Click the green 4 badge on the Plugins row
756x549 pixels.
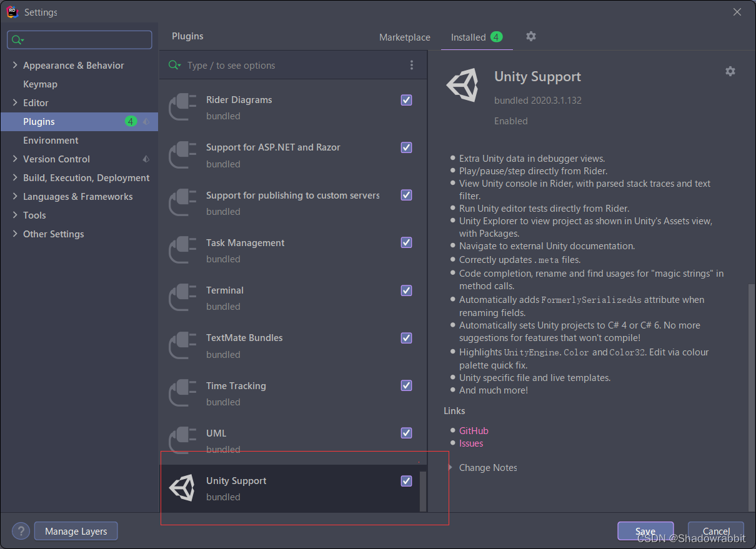pyautogui.click(x=131, y=121)
